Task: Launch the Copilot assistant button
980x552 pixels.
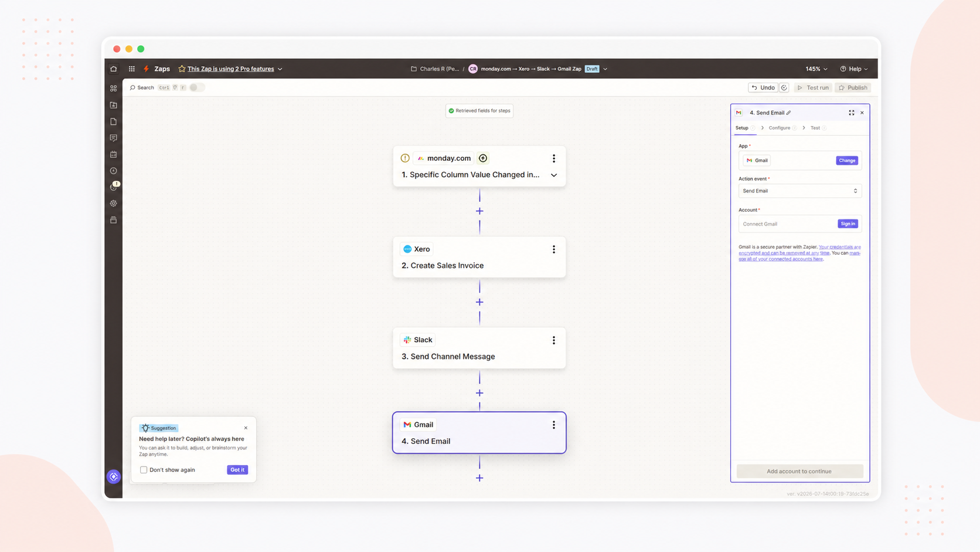Action: 114,477
